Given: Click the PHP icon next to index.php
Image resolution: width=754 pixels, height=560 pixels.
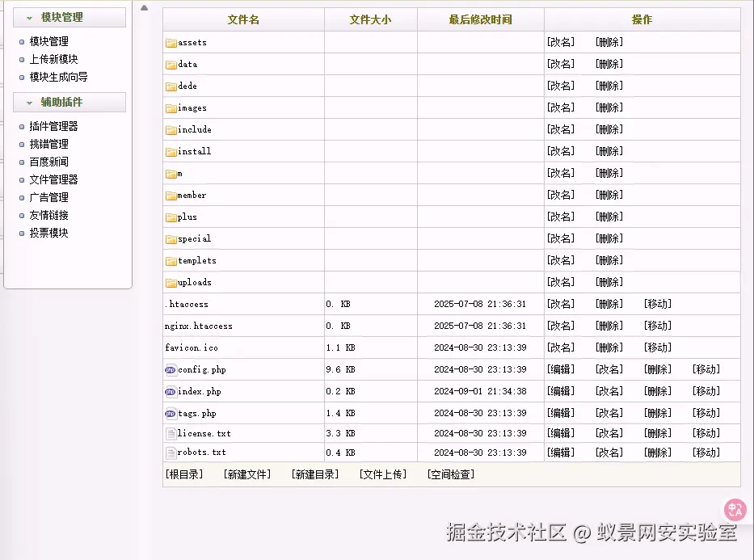Looking at the screenshot, I should (x=171, y=392).
